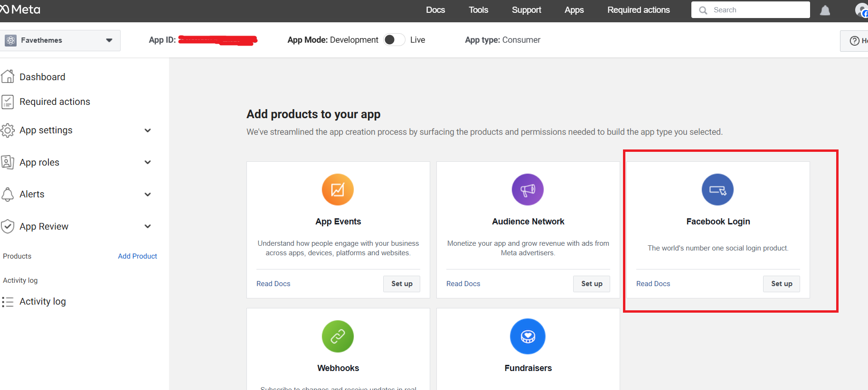Click the Add Product link
The width and height of the screenshot is (868, 390).
pyautogui.click(x=137, y=256)
